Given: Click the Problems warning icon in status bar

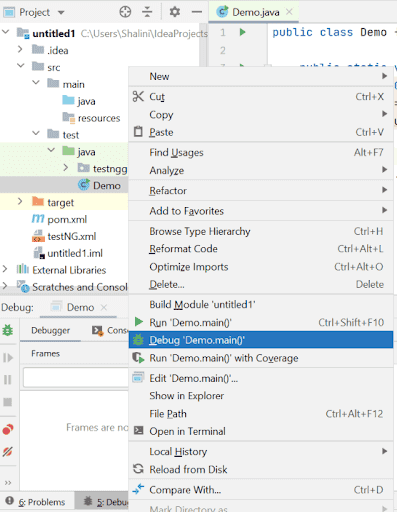Looking at the screenshot, I should [x=10, y=501].
